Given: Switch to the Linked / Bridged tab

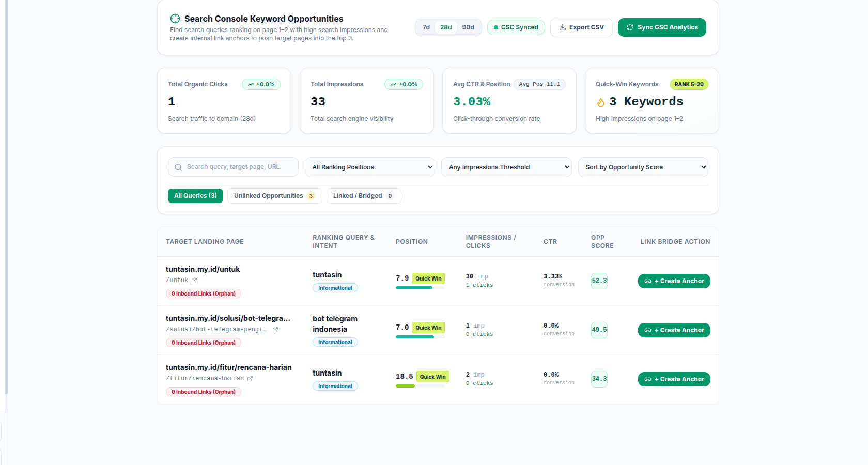Looking at the screenshot, I should (364, 196).
